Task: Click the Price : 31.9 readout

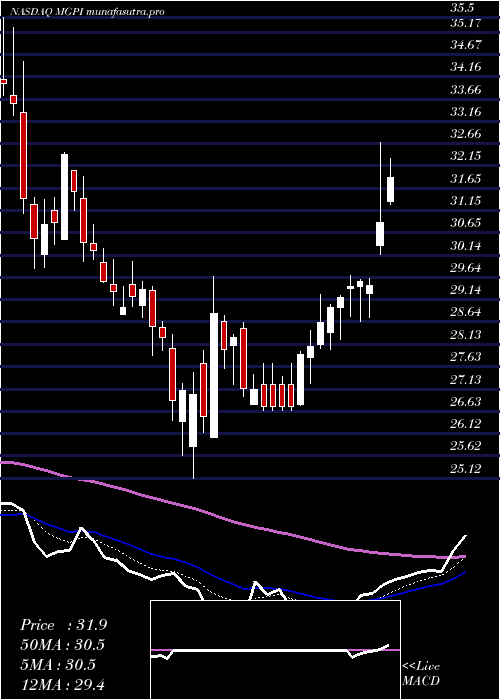Action: [63, 625]
